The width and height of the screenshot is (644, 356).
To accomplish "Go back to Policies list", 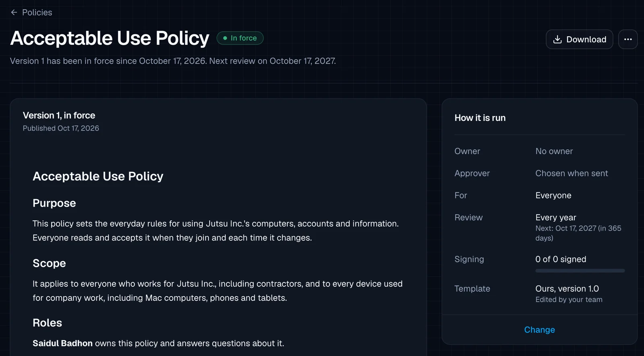I will [x=31, y=12].
